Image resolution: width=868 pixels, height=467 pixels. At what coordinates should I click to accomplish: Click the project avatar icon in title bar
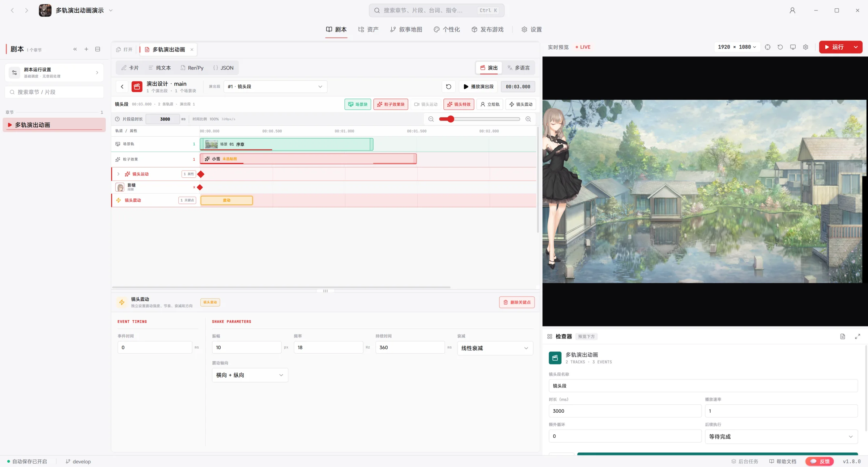click(x=45, y=10)
